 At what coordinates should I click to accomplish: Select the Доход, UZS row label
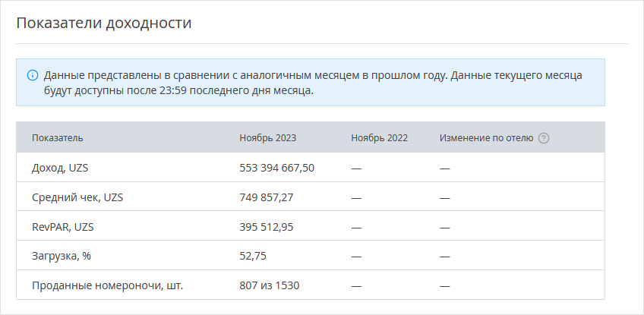coord(60,168)
